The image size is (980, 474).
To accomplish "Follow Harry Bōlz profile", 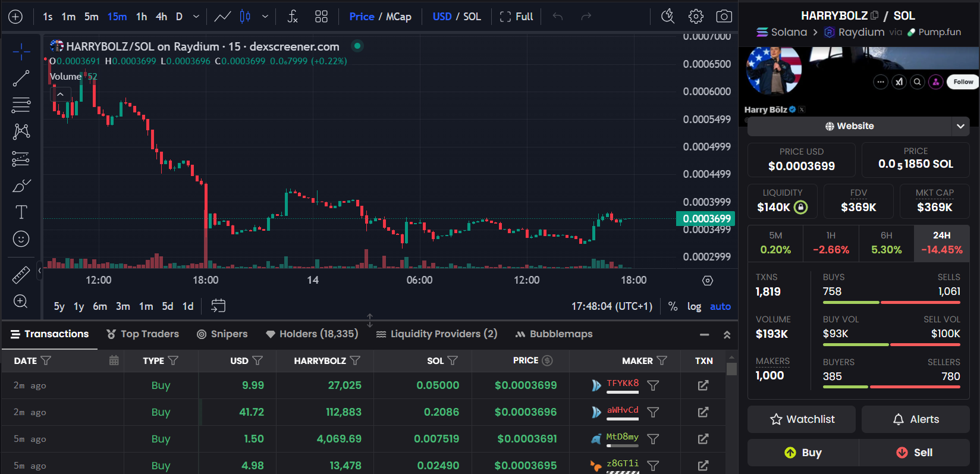I will 963,82.
